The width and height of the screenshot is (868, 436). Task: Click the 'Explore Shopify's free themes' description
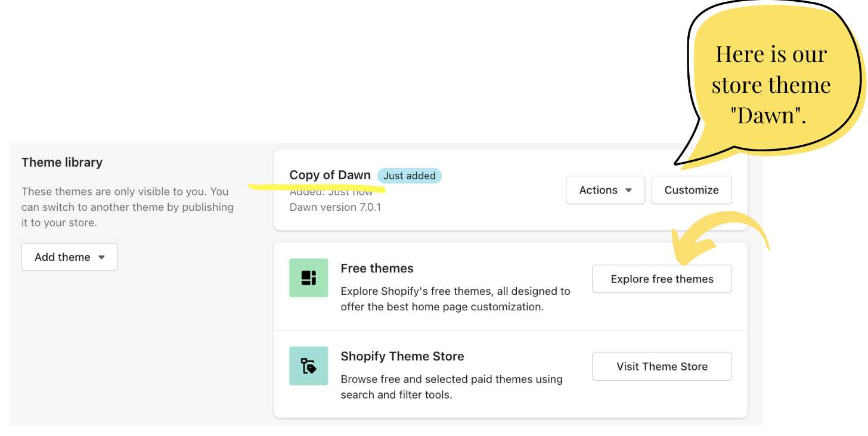click(455, 299)
